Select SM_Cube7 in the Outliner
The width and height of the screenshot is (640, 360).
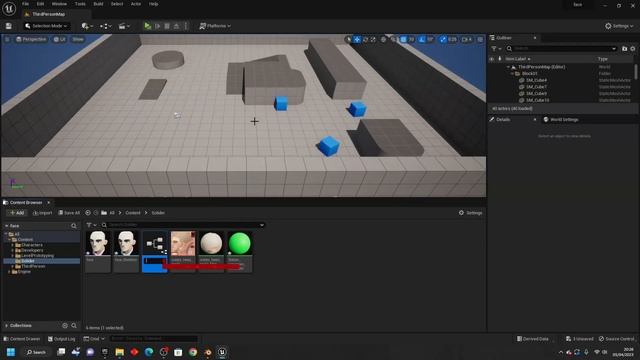[x=536, y=87]
